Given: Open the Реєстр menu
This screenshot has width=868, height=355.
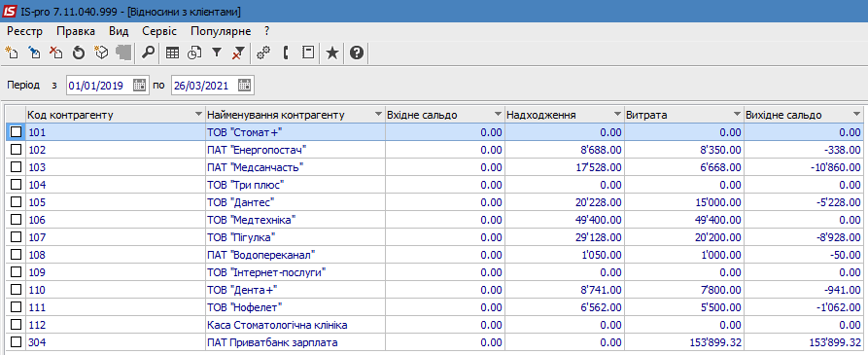Looking at the screenshot, I should [25, 31].
